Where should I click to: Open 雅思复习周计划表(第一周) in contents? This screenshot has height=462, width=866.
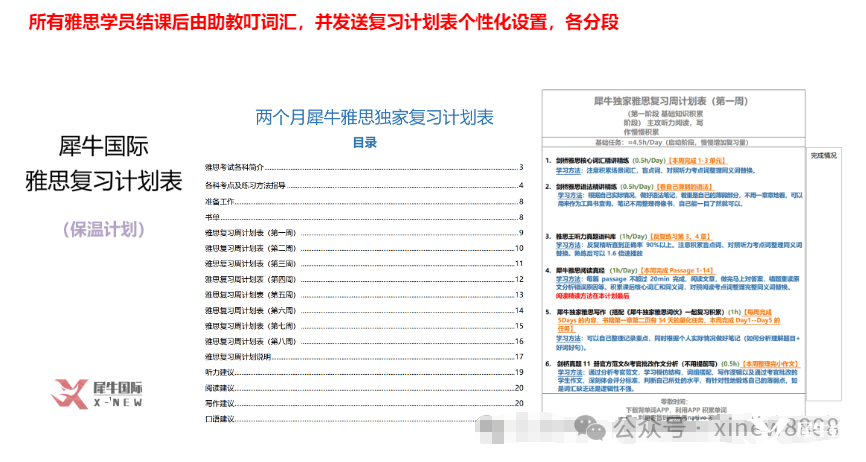coord(364,233)
